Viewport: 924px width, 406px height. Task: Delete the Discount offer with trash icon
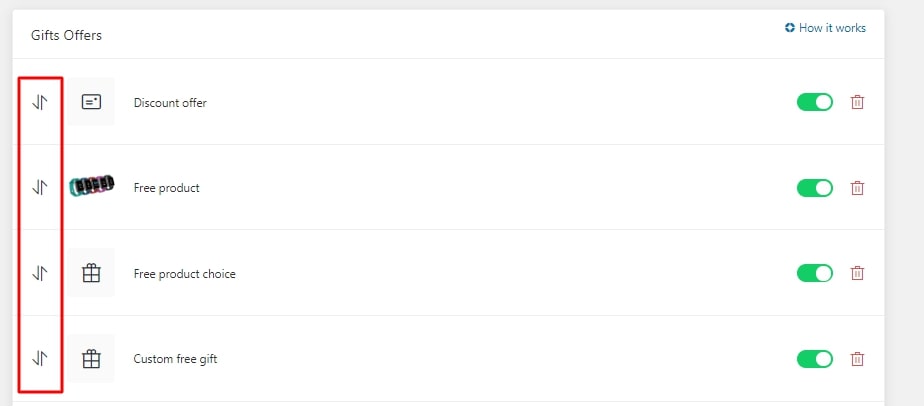click(857, 102)
